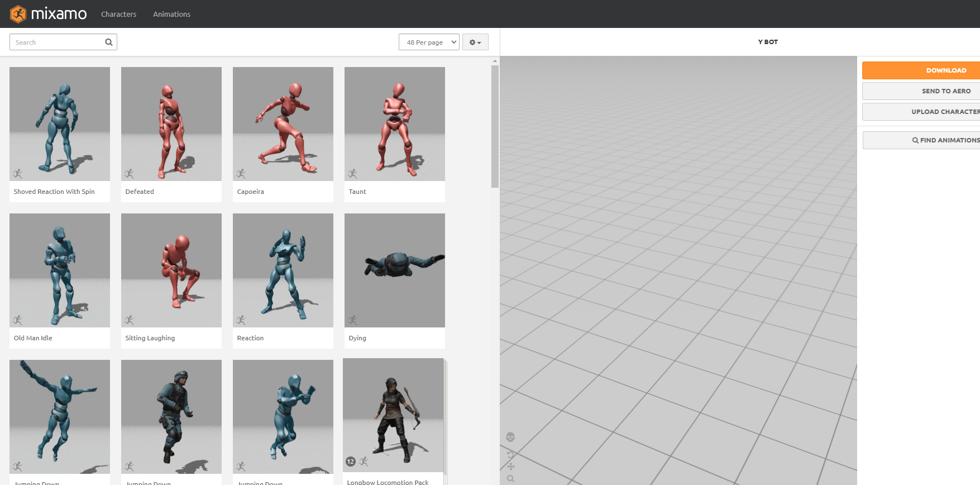Click the 'Defeated' label
This screenshot has width=980, height=485.
[140, 192]
